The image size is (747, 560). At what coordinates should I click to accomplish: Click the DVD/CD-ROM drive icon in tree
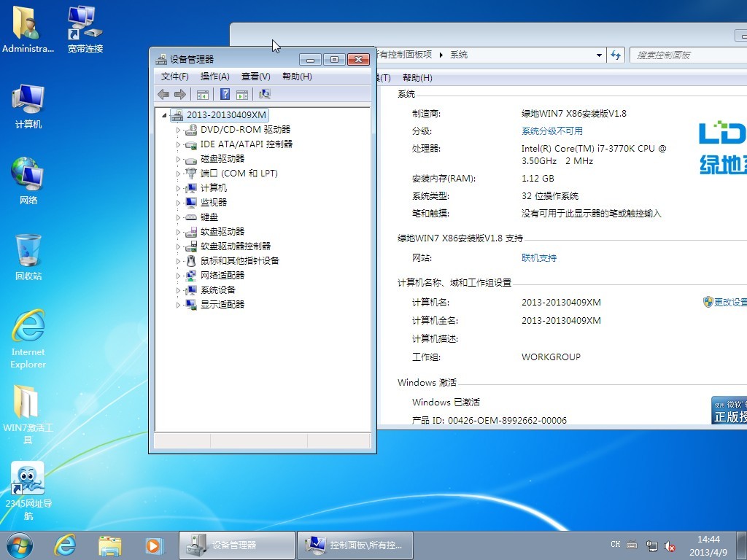coord(191,130)
